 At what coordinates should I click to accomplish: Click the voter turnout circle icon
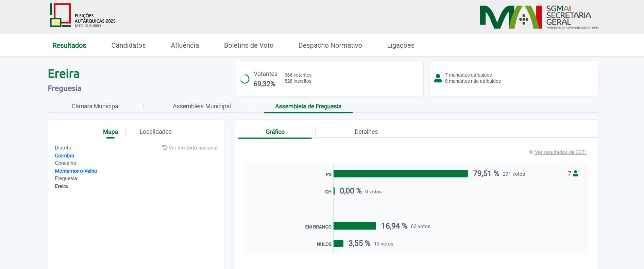245,79
